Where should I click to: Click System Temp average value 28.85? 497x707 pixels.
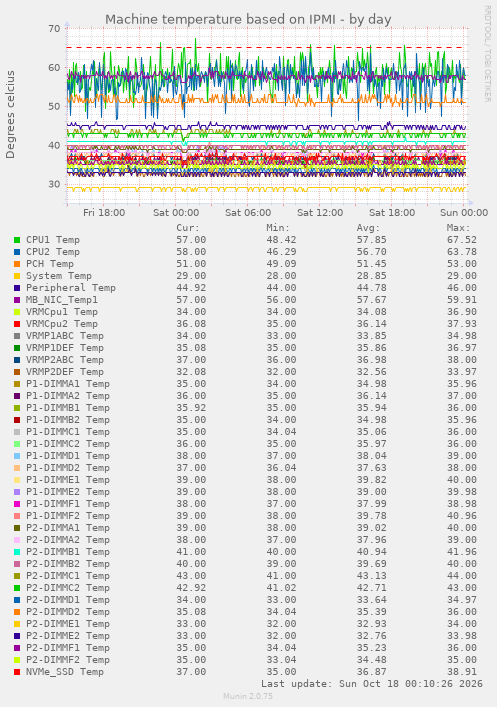[371, 276]
